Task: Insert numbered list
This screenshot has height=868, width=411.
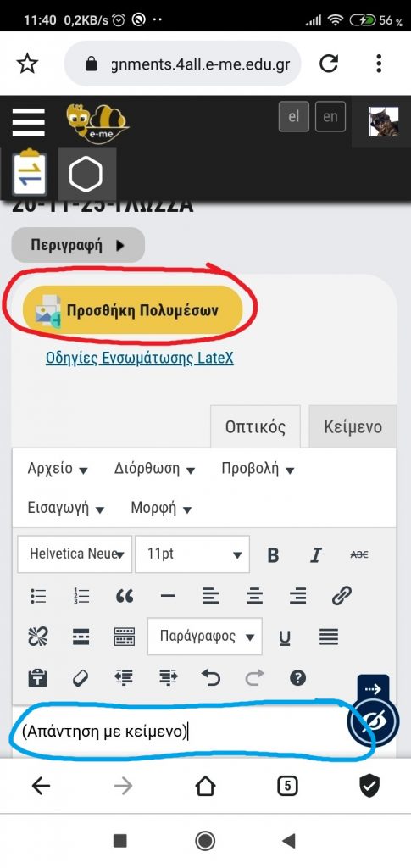Action: tap(81, 596)
